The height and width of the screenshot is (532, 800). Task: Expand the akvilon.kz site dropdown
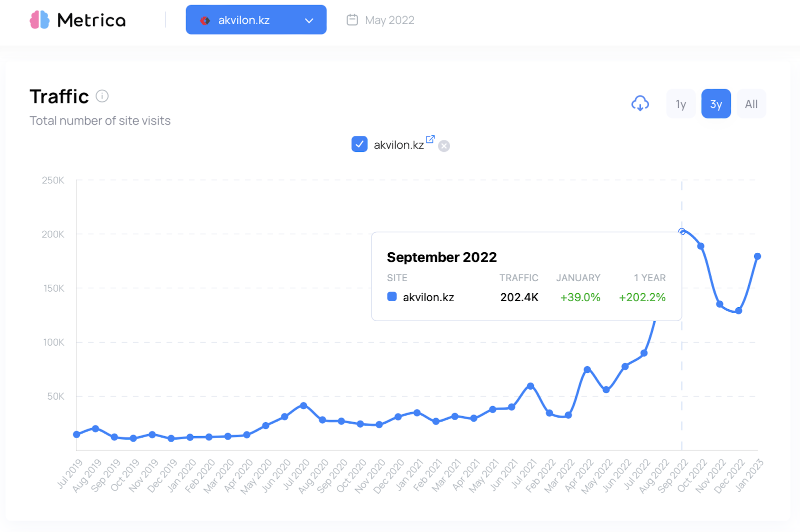coord(255,20)
